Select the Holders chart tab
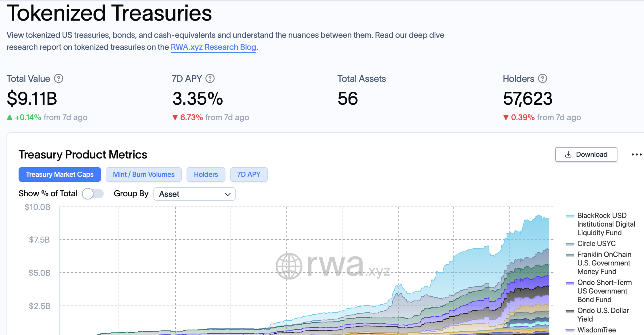Viewport: 644px width, 335px height. [x=206, y=175]
